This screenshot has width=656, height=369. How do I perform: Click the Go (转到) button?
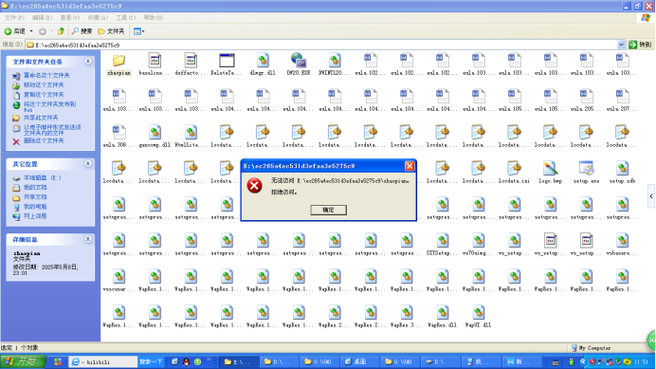(x=641, y=45)
